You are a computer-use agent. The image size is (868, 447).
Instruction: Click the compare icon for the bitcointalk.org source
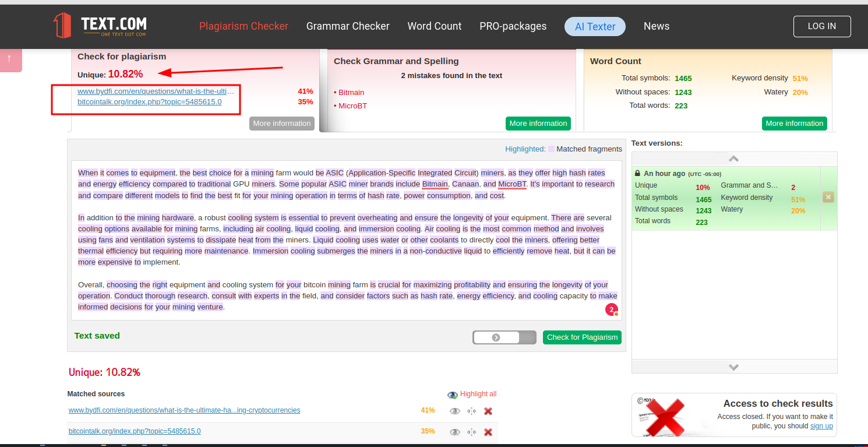472,432
